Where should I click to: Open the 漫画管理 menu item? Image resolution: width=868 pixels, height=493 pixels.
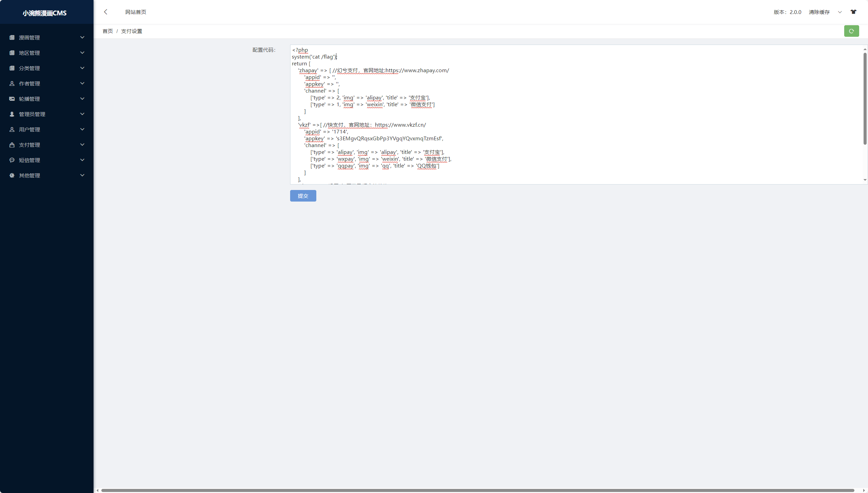point(47,37)
